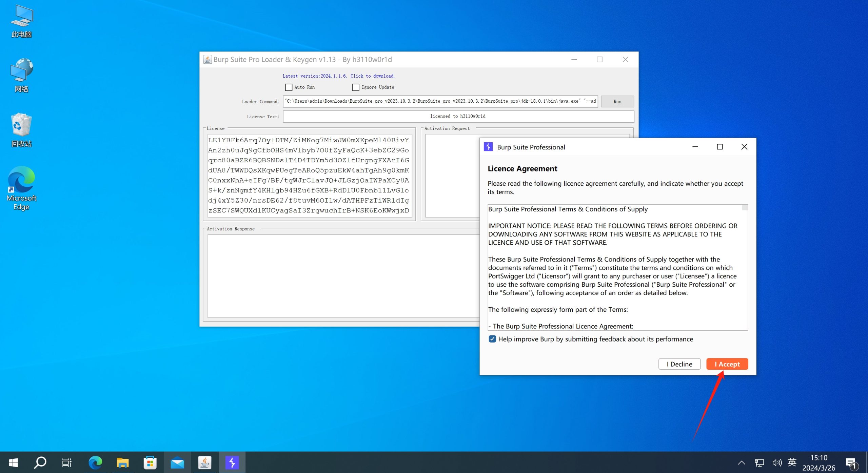Open 回收站 recycle bin icon
This screenshot has width=868, height=473.
tap(21, 130)
